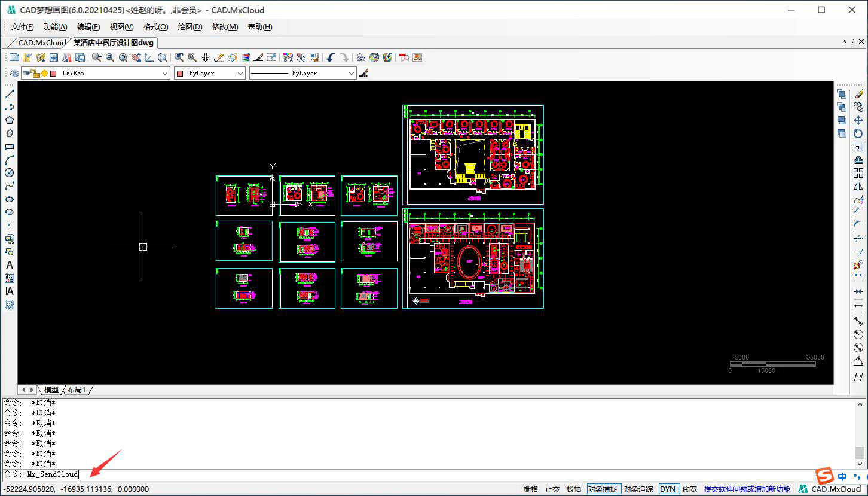
Task: Select the single-line Text tool
Action: 9,265
